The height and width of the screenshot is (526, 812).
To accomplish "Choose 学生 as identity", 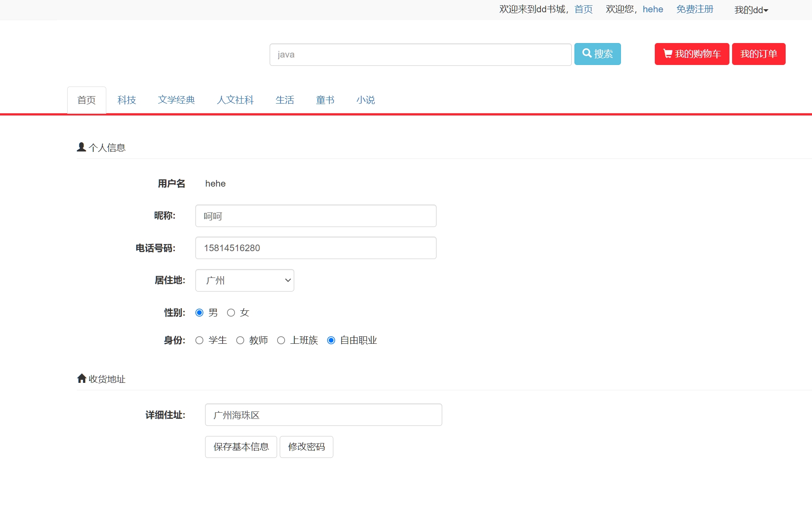I will pyautogui.click(x=199, y=340).
